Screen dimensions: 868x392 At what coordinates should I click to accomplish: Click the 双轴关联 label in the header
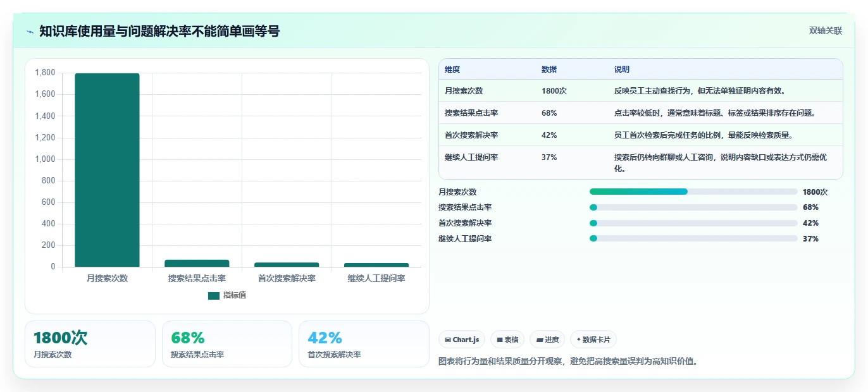pyautogui.click(x=826, y=31)
